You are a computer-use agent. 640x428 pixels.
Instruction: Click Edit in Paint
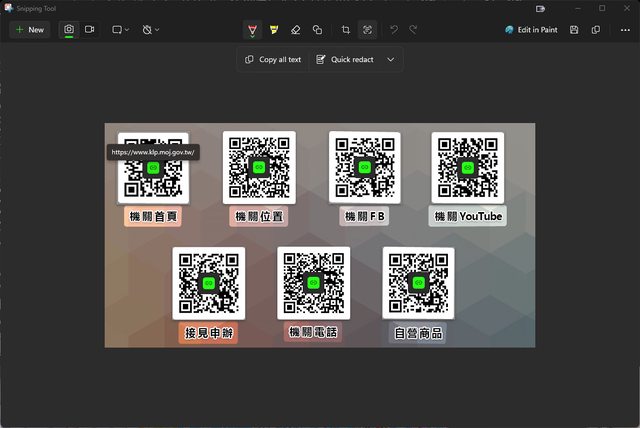tap(532, 30)
